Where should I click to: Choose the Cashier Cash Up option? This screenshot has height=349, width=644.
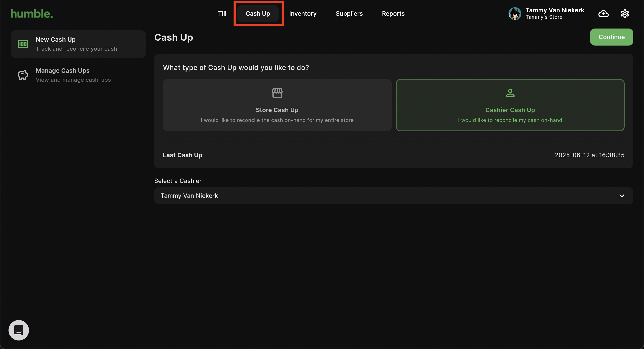tap(510, 105)
